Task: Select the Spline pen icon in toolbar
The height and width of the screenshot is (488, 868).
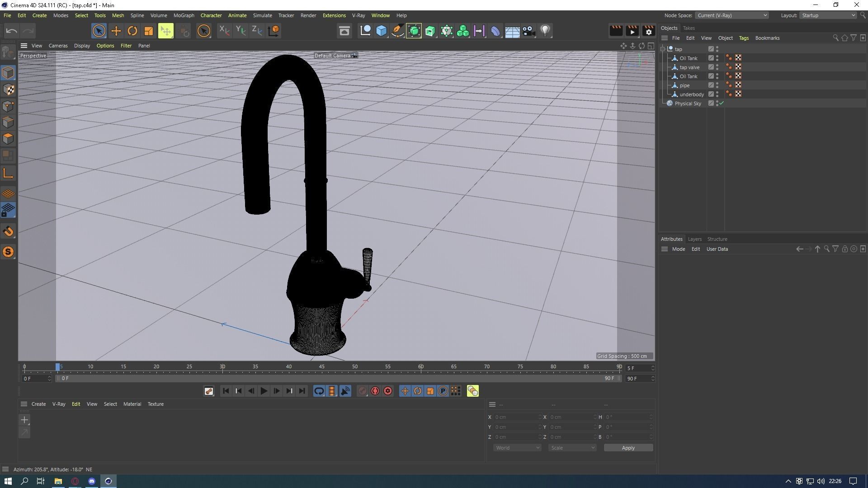Action: [397, 31]
